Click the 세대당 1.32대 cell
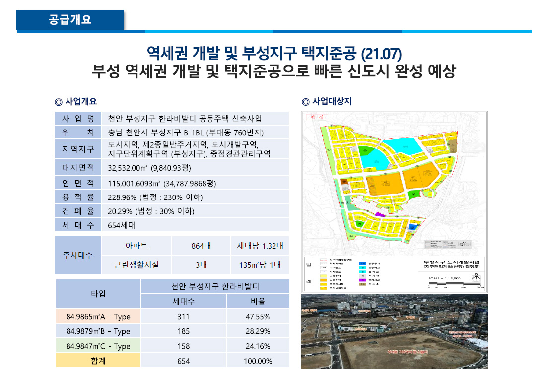 [x=260, y=246]
